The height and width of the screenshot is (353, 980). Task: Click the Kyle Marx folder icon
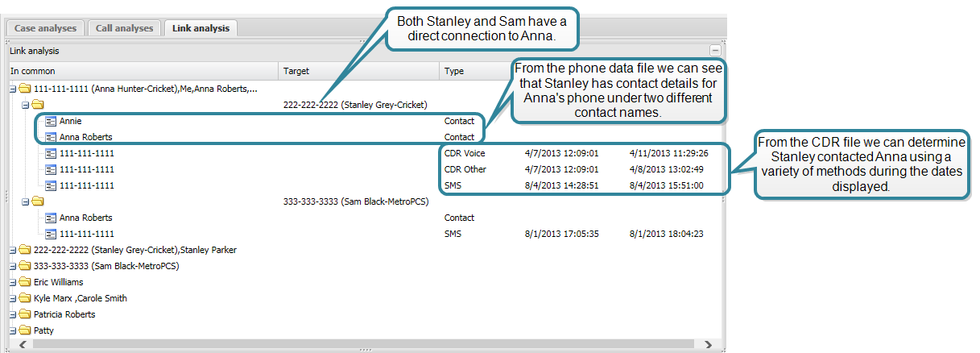pos(24,298)
